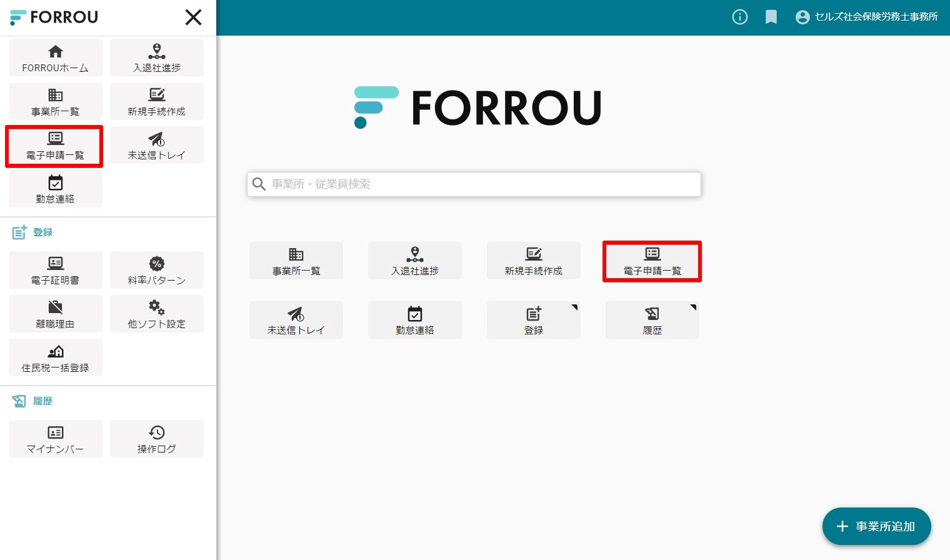This screenshot has width=950, height=560.
Task: Open 未送信トレイ tile in main area
Action: [x=296, y=320]
